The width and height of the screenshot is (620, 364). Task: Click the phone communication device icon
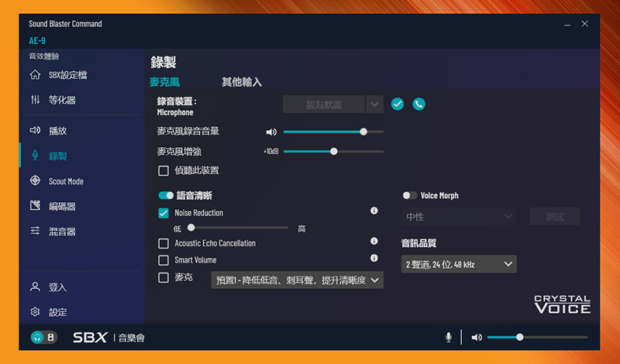[x=418, y=104]
